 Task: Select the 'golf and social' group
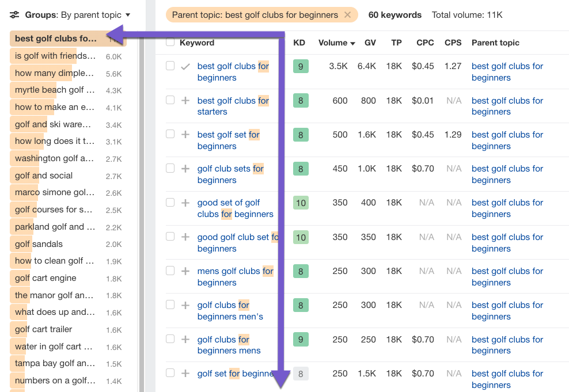68,176
